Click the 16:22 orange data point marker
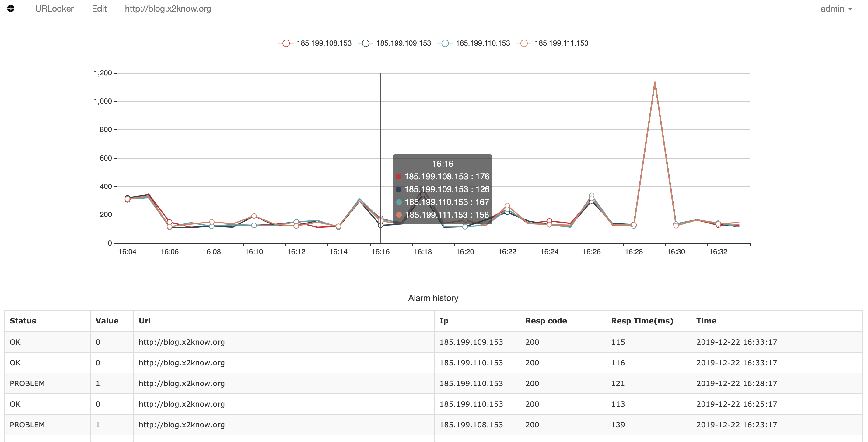This screenshot has height=442, width=868. point(507,205)
